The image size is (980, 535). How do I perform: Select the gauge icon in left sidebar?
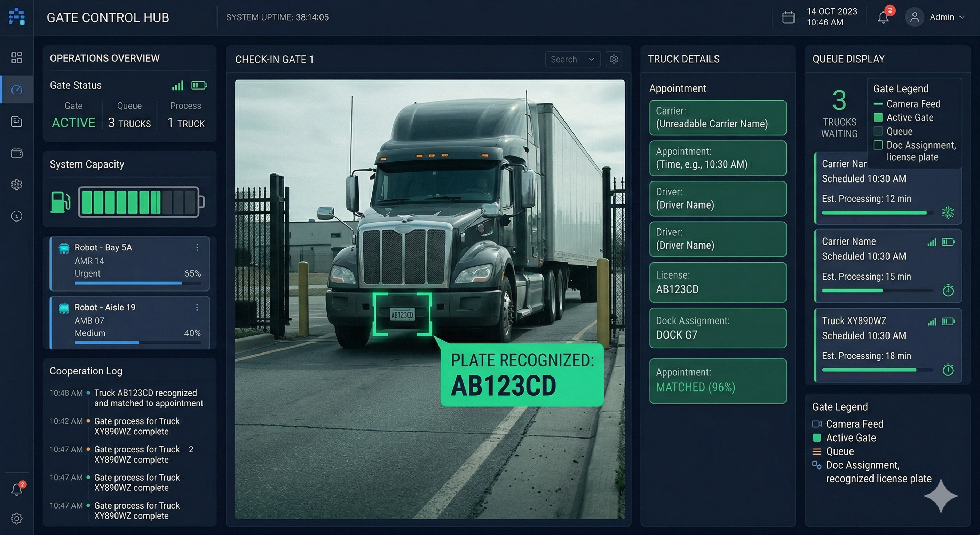pos(16,90)
